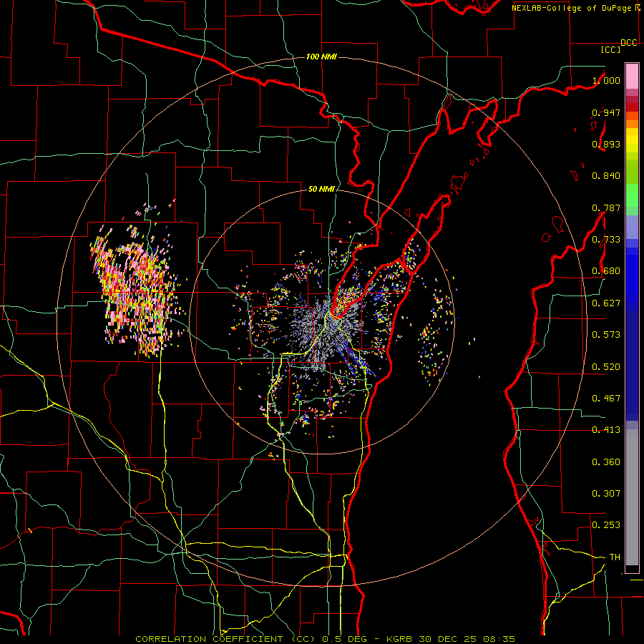Pick the gray segment of the color bar

coord(632,497)
